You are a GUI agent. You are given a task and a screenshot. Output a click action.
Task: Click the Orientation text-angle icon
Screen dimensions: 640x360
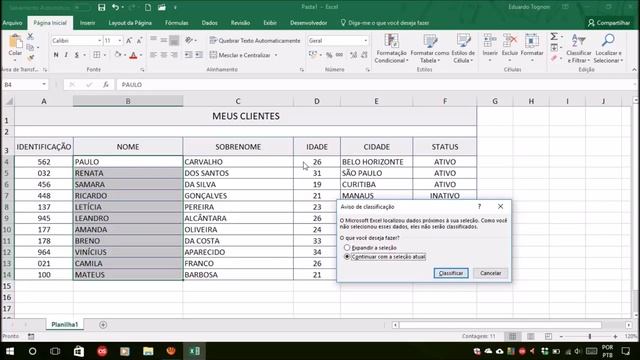[x=189, y=40]
